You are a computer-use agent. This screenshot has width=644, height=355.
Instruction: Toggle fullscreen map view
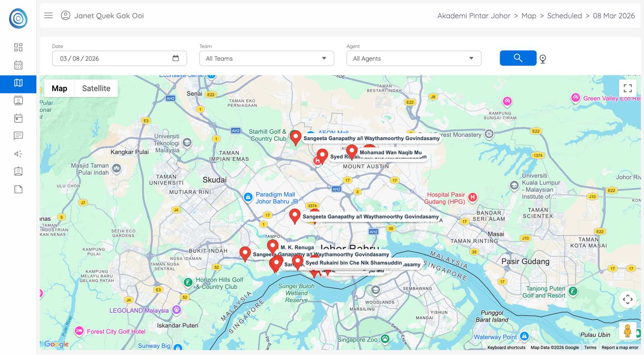pyautogui.click(x=627, y=88)
